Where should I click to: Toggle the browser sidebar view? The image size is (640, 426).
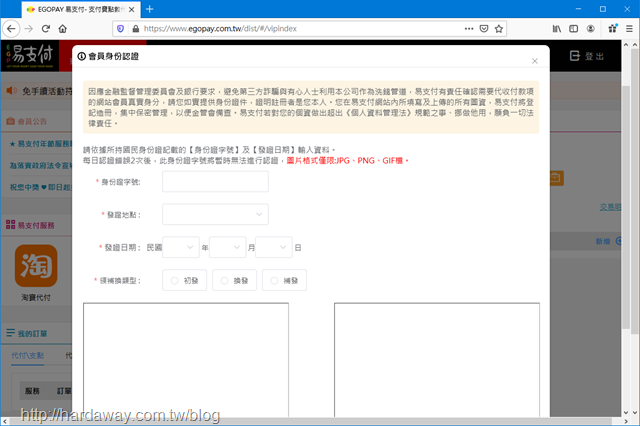tap(573, 29)
